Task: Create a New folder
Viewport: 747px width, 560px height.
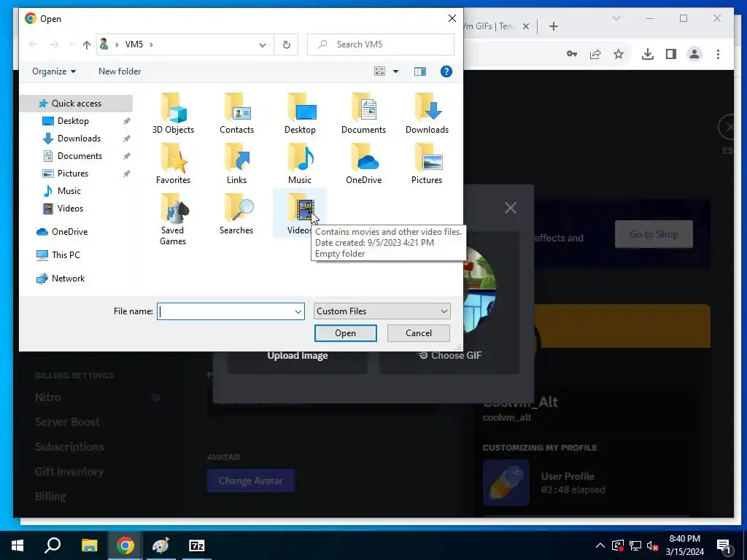Action: pyautogui.click(x=120, y=71)
